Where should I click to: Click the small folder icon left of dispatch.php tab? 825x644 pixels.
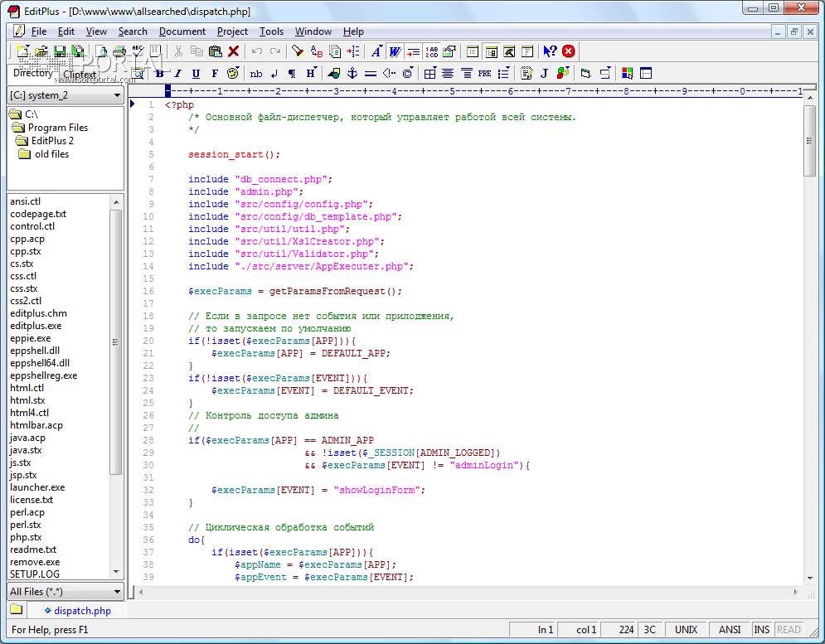pos(17,610)
